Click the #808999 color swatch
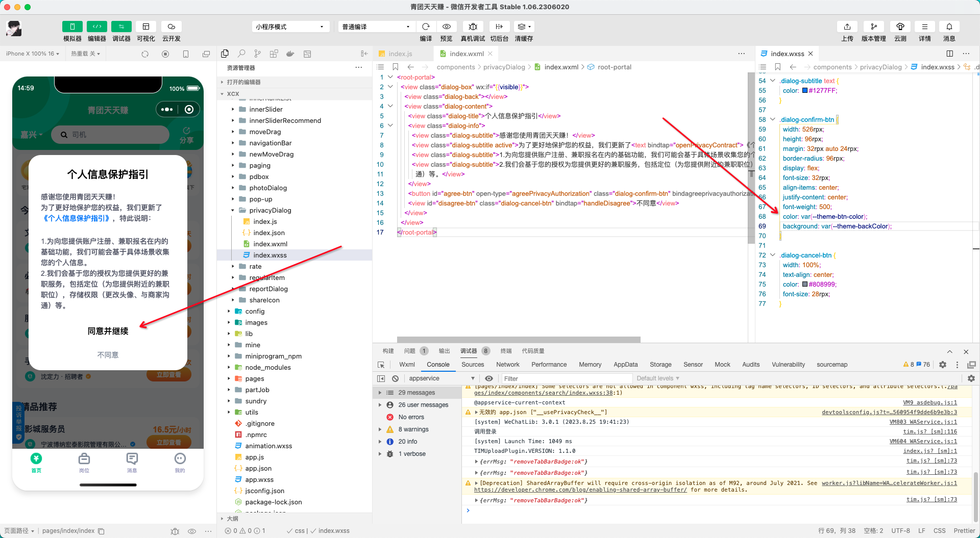 [x=805, y=285]
